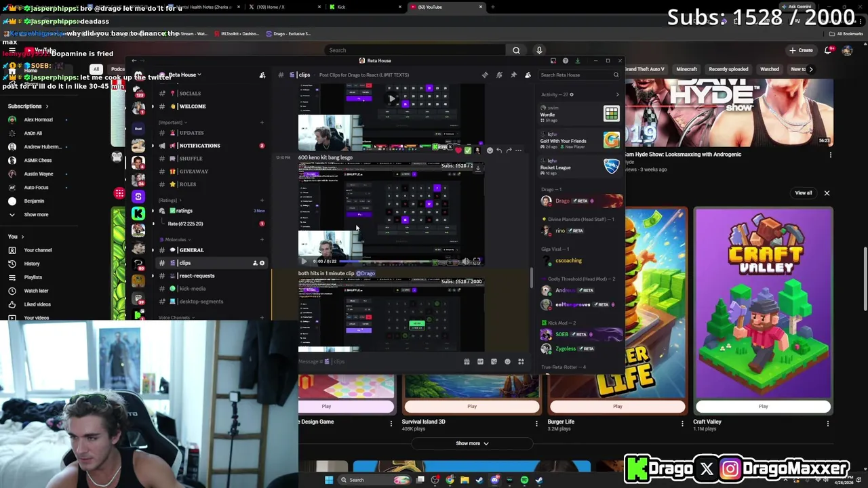868x488 pixels.
Task: Open more options dots on hovered message
Action: point(518,150)
